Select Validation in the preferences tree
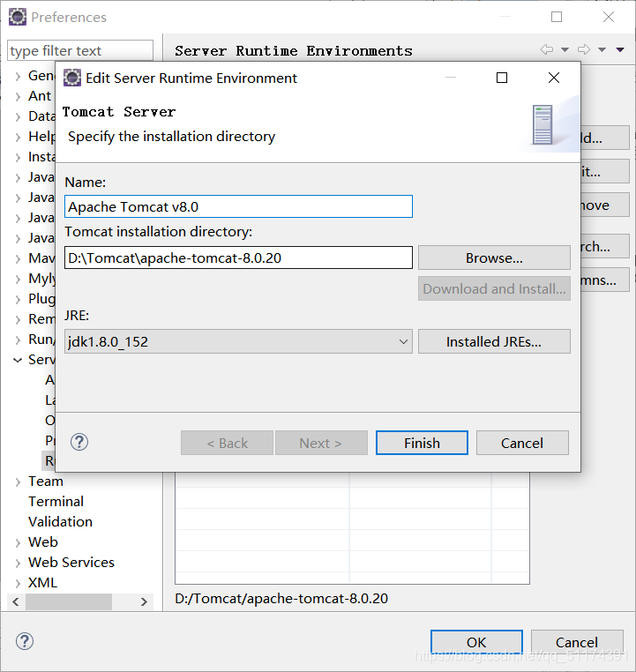636x672 pixels. 60,521
